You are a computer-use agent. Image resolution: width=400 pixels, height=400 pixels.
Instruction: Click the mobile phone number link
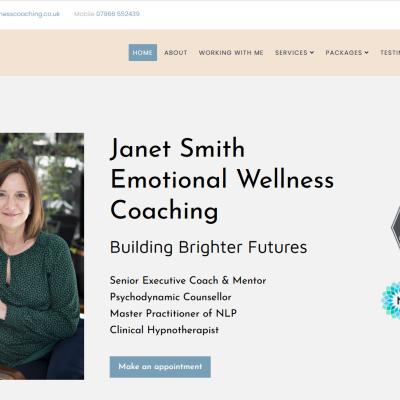pyautogui.click(x=118, y=14)
